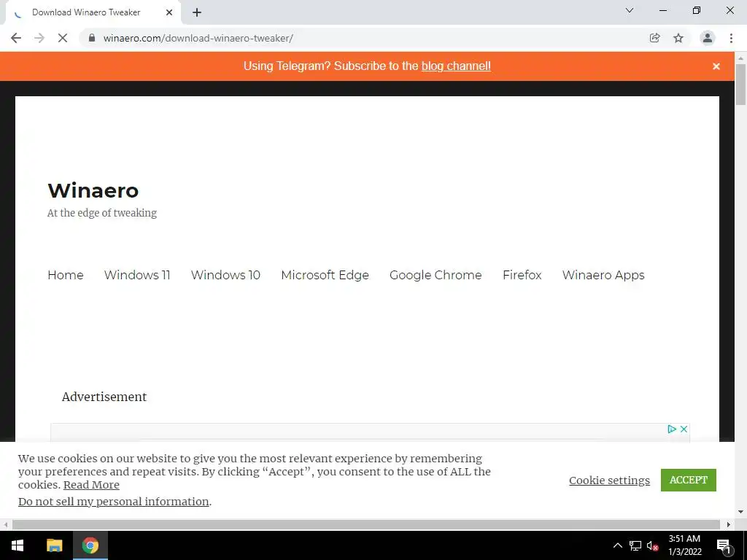Click Do not sell my personal information

point(113,502)
